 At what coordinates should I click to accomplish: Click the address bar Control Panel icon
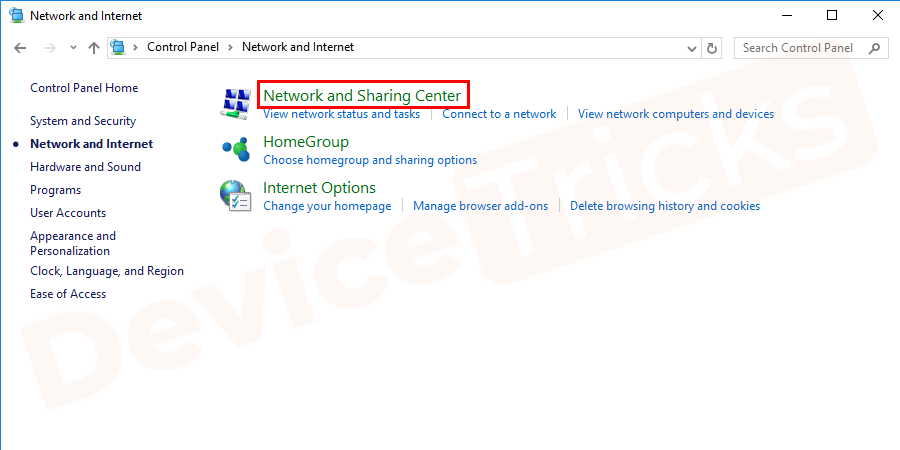coord(120,47)
